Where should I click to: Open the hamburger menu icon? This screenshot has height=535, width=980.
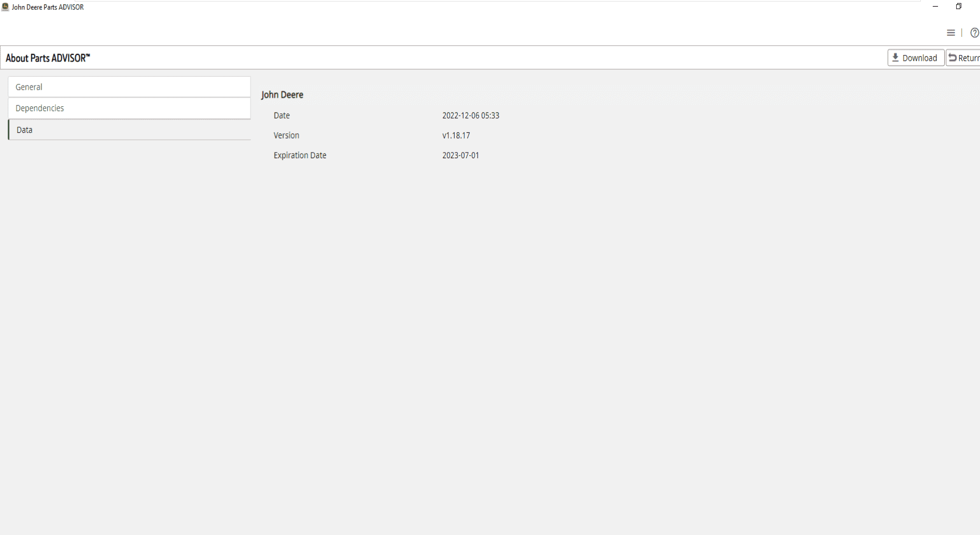click(x=950, y=33)
